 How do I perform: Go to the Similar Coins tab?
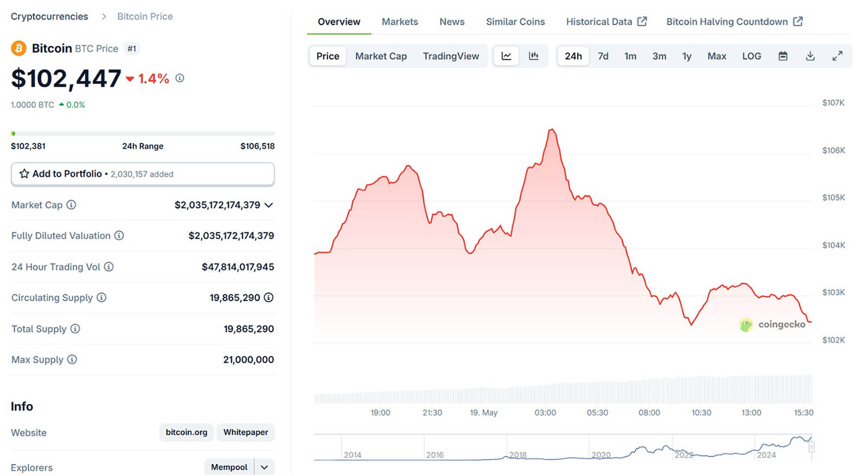click(515, 22)
